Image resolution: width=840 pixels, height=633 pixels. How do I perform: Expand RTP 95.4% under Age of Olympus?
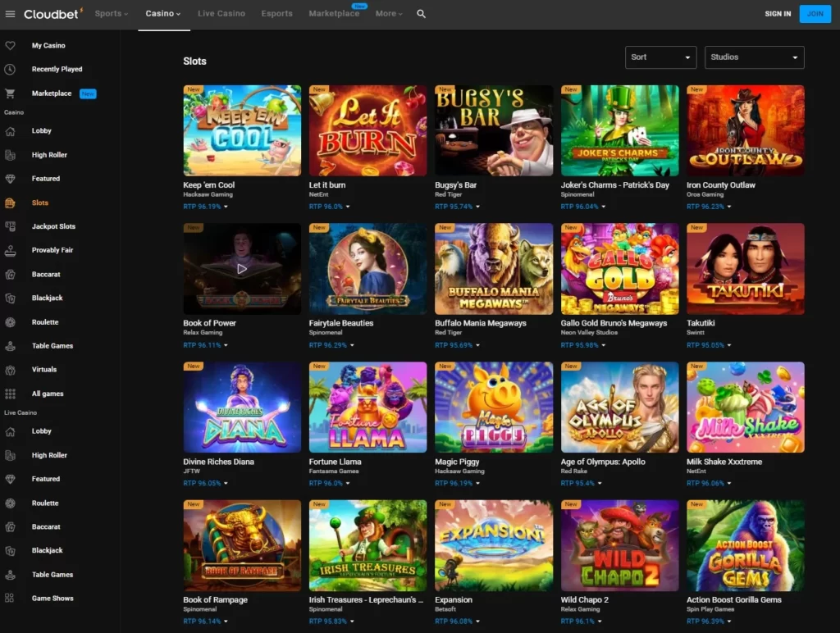coord(582,483)
